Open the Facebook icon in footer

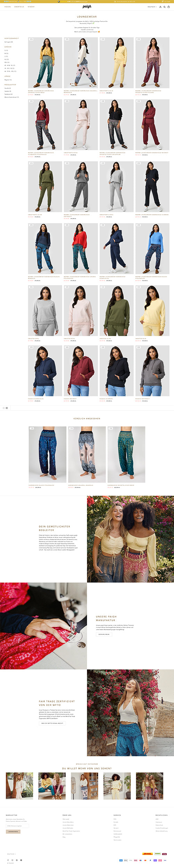8,860
